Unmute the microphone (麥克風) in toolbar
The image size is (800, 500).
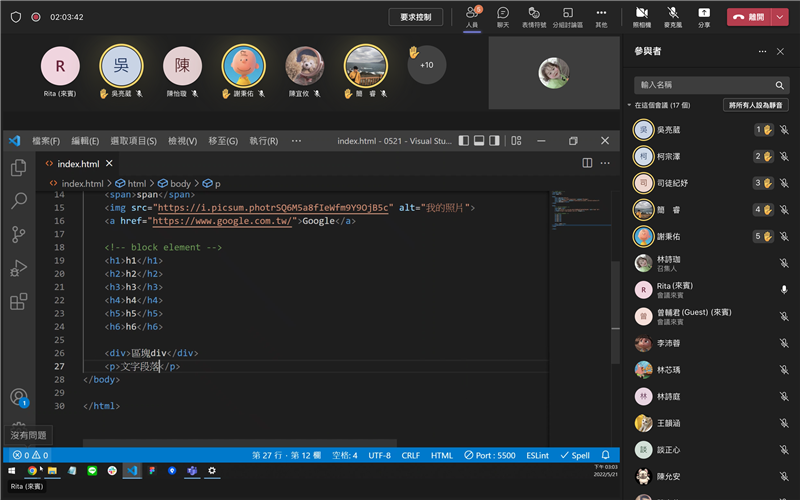[673, 16]
